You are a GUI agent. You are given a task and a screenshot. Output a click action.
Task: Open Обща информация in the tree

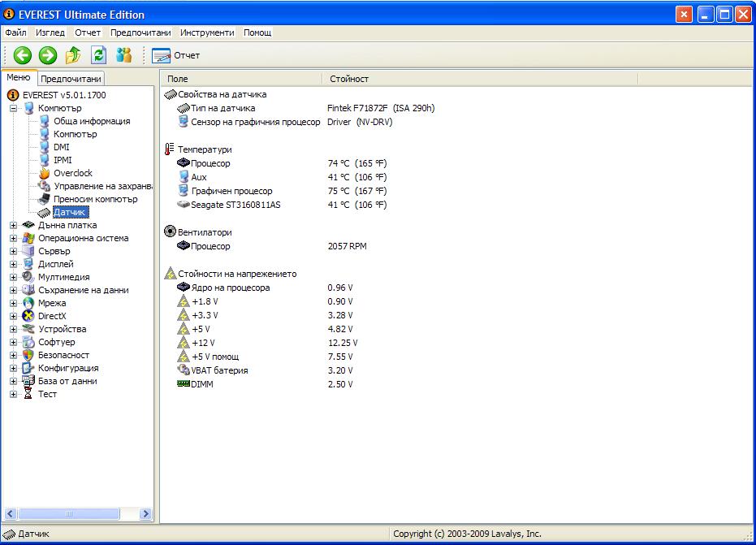[92, 121]
